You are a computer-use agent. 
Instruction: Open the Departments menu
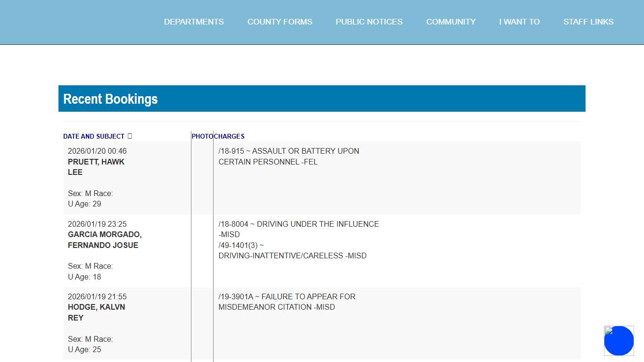tap(194, 22)
